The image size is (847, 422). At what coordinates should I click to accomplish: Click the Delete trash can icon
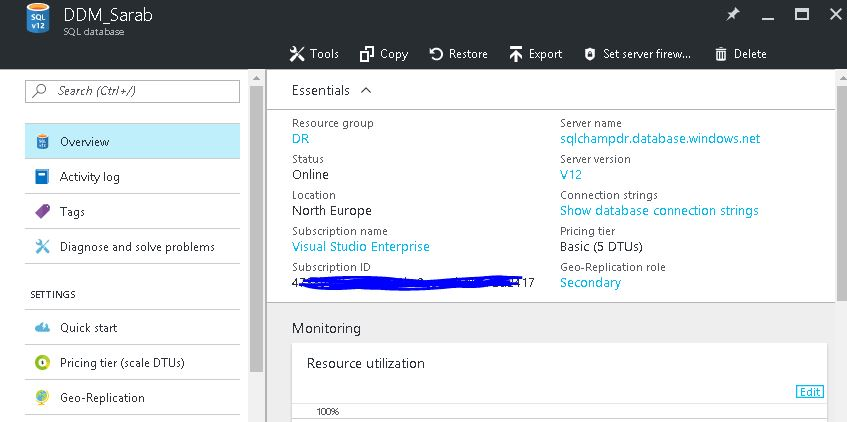click(x=721, y=54)
